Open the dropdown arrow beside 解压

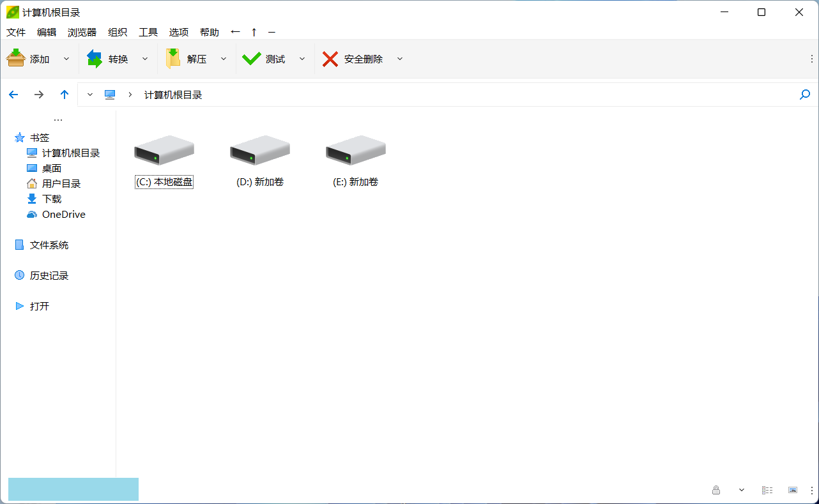(224, 59)
